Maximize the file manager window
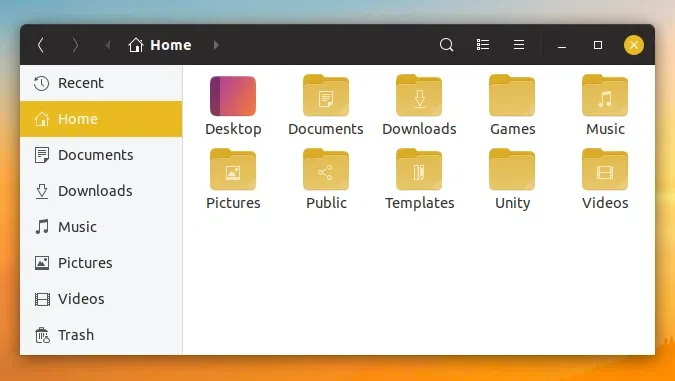Image resolution: width=675 pixels, height=381 pixels. tap(598, 45)
